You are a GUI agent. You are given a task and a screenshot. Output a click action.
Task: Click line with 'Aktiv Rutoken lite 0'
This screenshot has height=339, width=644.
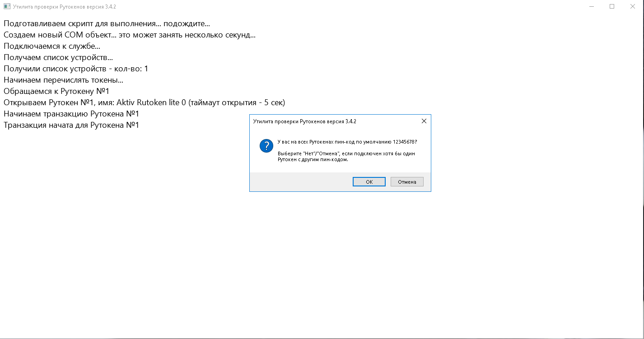click(145, 102)
